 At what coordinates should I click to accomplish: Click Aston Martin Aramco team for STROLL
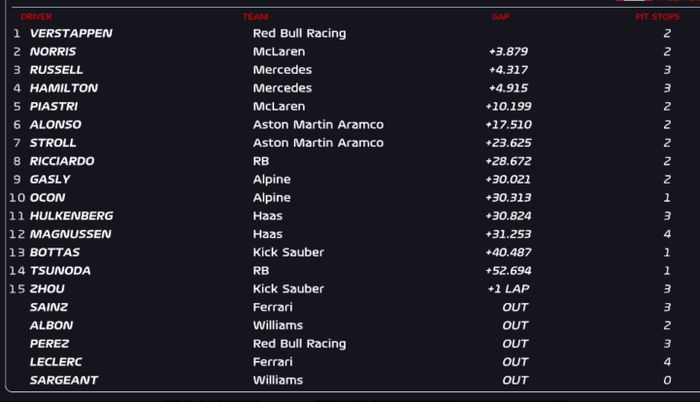click(318, 143)
